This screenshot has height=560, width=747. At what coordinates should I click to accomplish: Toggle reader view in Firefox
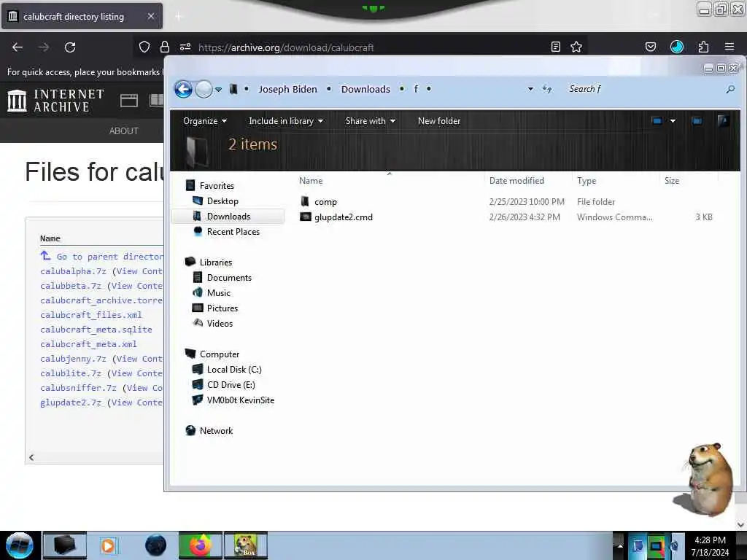coord(555,47)
